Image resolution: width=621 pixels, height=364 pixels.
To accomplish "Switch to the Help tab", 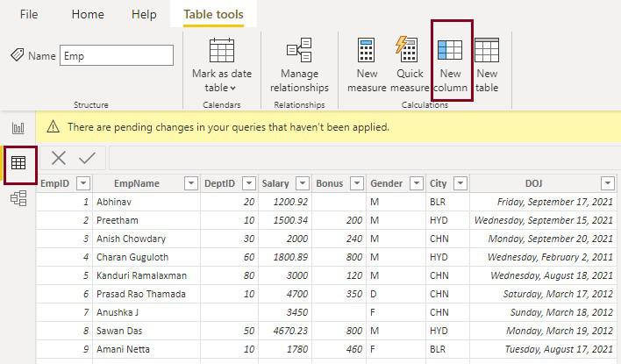I will pyautogui.click(x=144, y=14).
